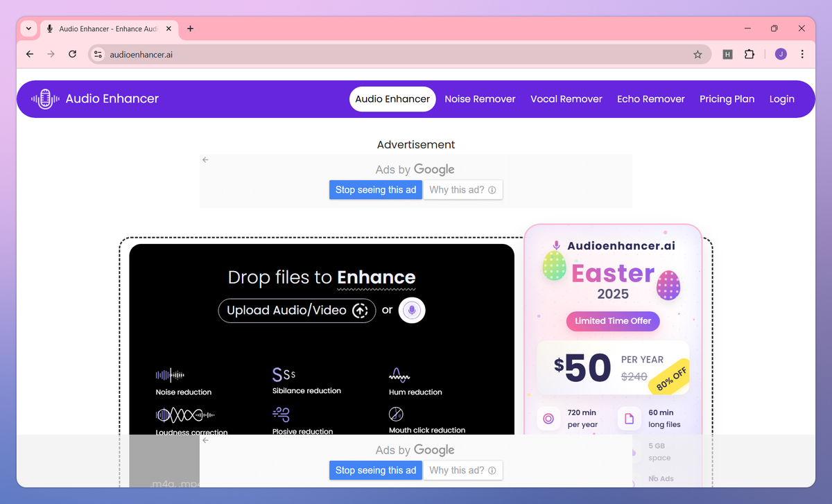Image resolution: width=832 pixels, height=504 pixels.
Task: Click bottom Stop seeing this ad button
Action: [376, 470]
